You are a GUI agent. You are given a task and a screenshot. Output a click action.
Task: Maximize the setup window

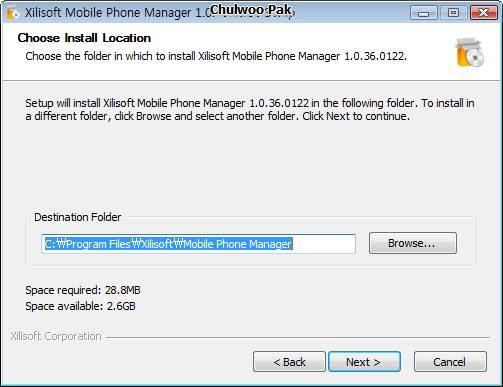(453, 13)
